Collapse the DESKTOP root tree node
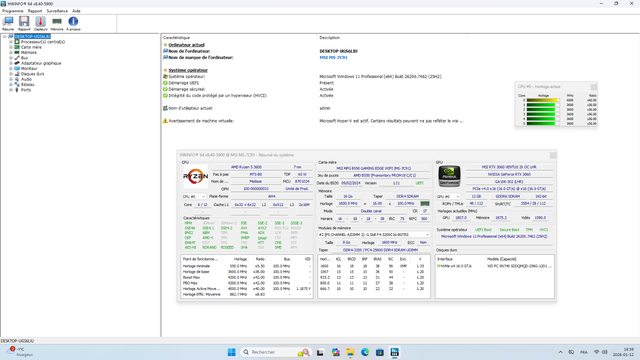The image size is (640, 360). [x=4, y=36]
